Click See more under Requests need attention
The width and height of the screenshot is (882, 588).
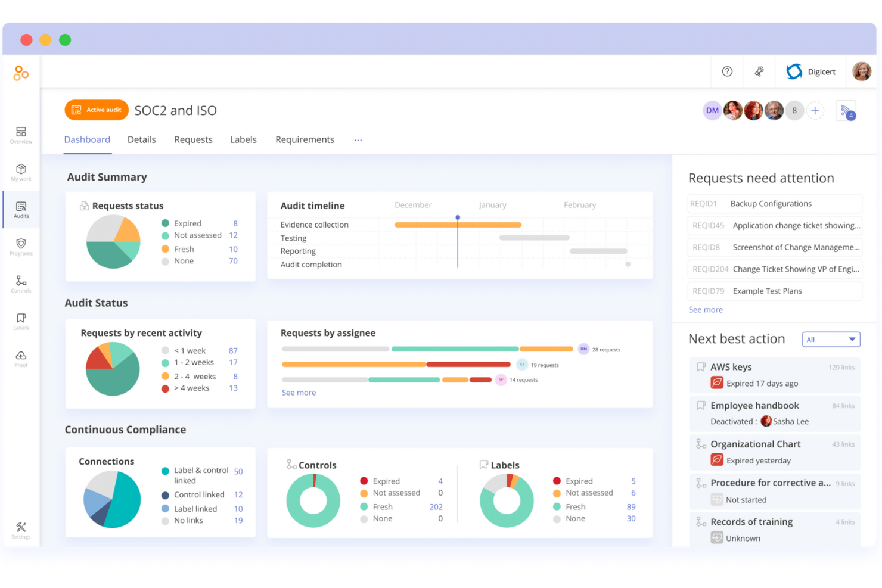click(706, 310)
